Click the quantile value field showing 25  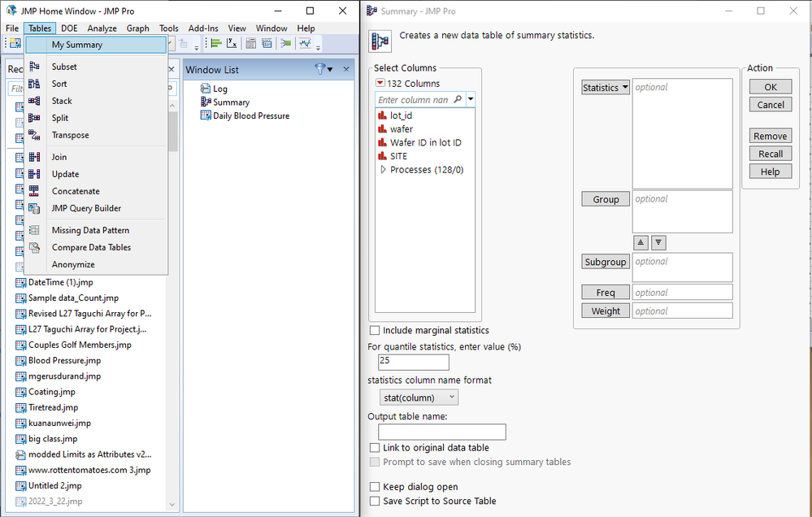[413, 362]
